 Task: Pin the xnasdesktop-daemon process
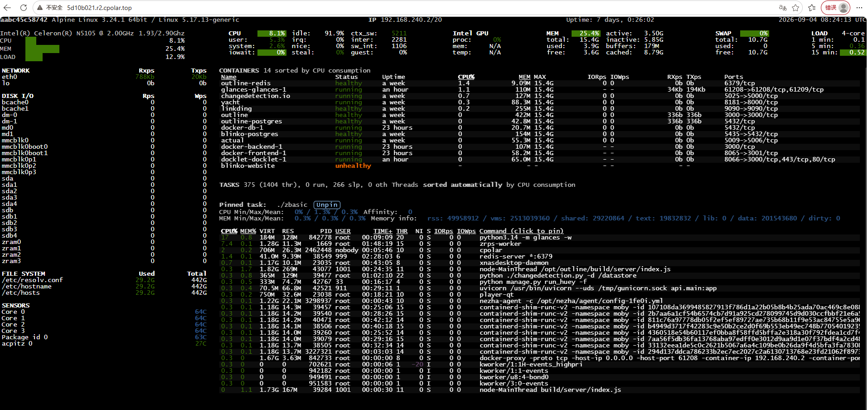pos(514,263)
